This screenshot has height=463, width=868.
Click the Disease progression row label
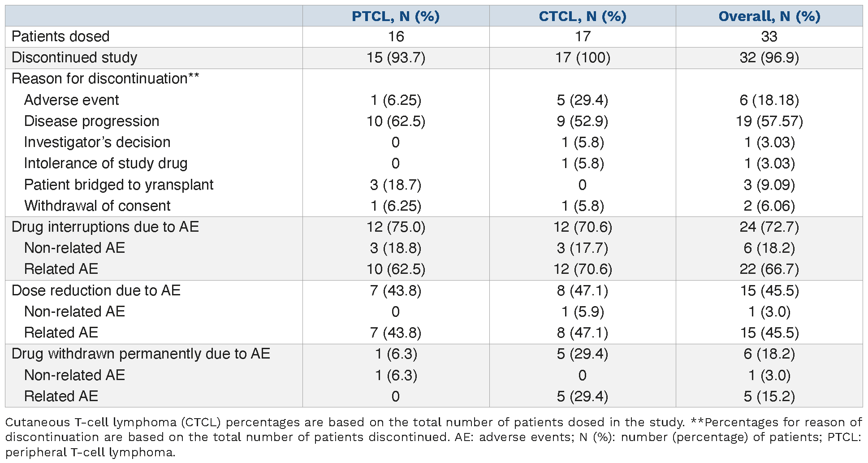(92, 121)
